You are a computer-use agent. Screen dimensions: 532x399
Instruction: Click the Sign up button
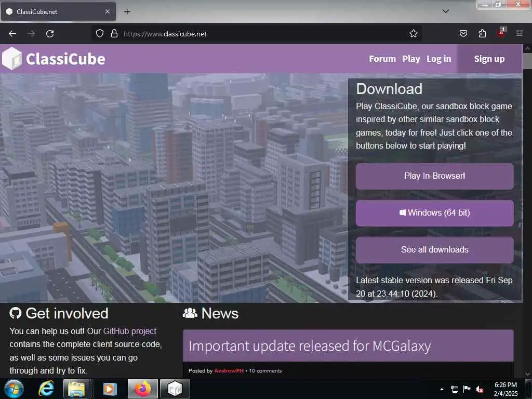pyautogui.click(x=489, y=59)
